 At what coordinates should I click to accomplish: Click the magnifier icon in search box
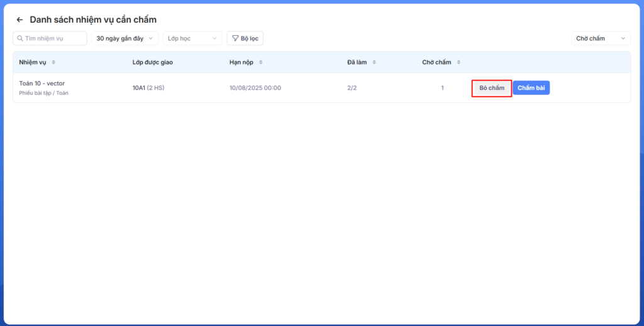click(x=21, y=38)
